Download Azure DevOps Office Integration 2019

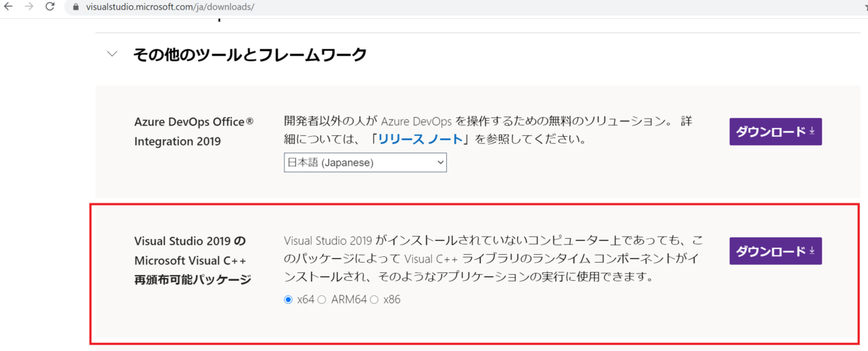(775, 132)
